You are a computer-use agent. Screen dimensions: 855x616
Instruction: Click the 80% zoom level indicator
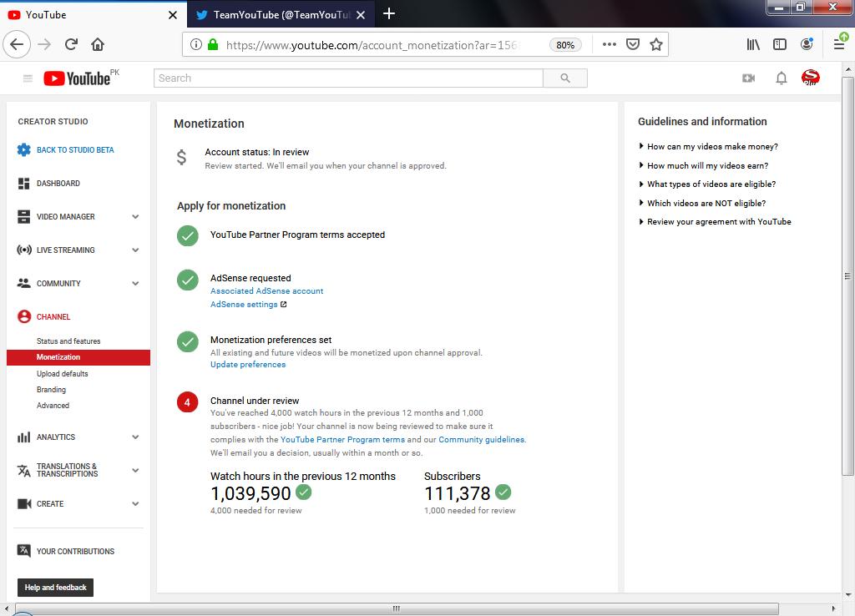565,45
